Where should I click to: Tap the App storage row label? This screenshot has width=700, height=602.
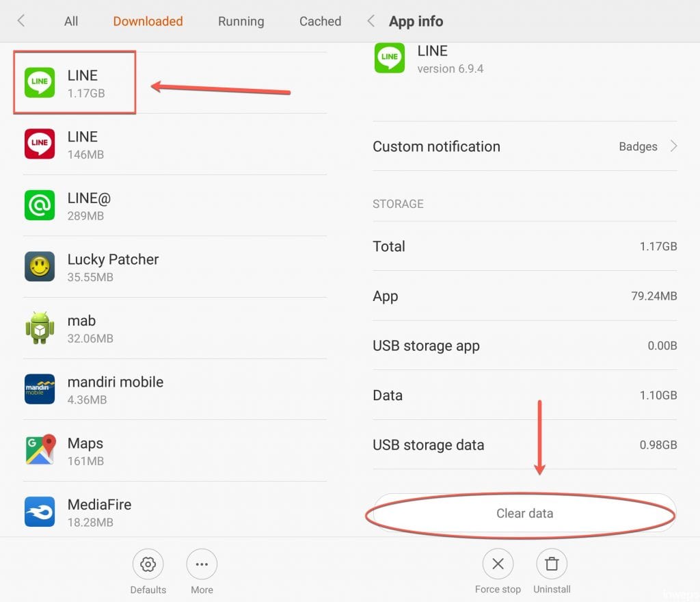tap(386, 296)
